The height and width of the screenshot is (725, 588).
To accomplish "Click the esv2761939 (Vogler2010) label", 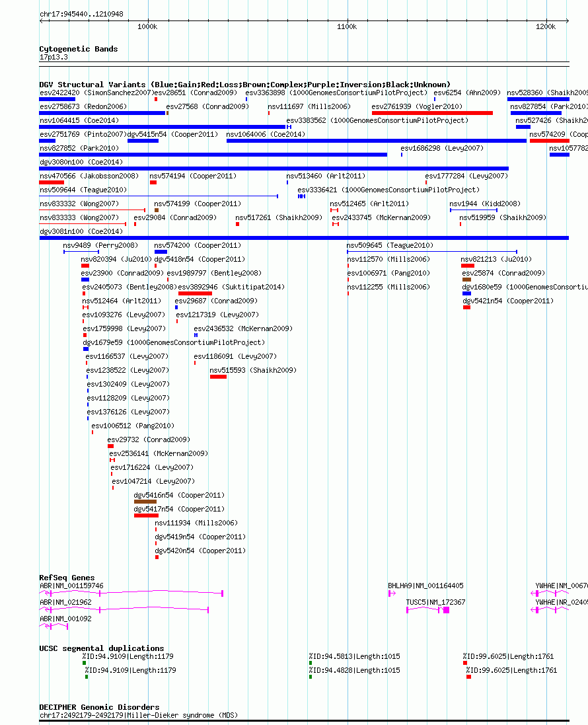I will point(417,106).
